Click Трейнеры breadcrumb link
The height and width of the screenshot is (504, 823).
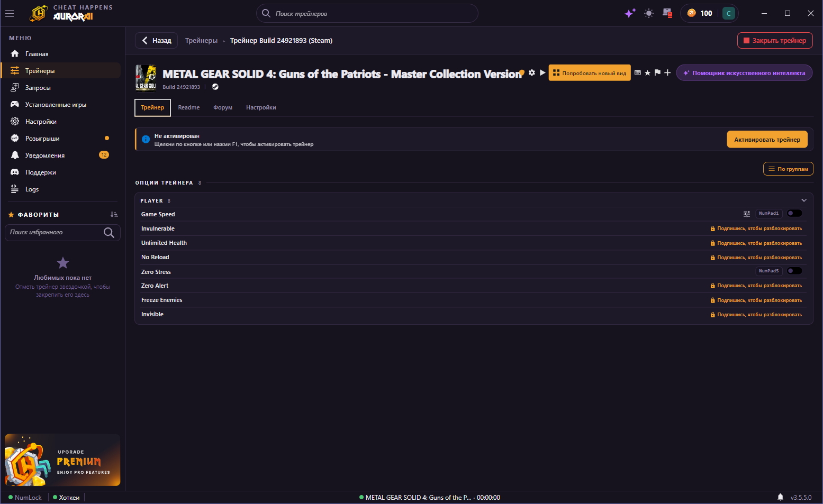point(201,41)
